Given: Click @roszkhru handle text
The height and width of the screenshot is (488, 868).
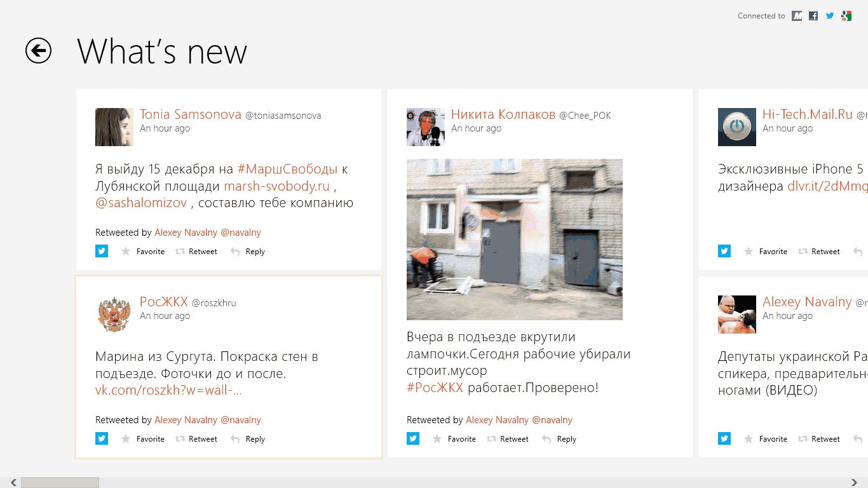Looking at the screenshot, I should pyautogui.click(x=214, y=303).
